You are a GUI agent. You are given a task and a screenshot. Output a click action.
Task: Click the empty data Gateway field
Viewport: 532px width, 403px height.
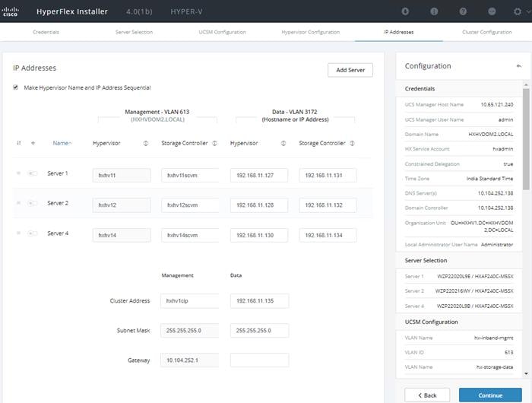tap(260, 360)
